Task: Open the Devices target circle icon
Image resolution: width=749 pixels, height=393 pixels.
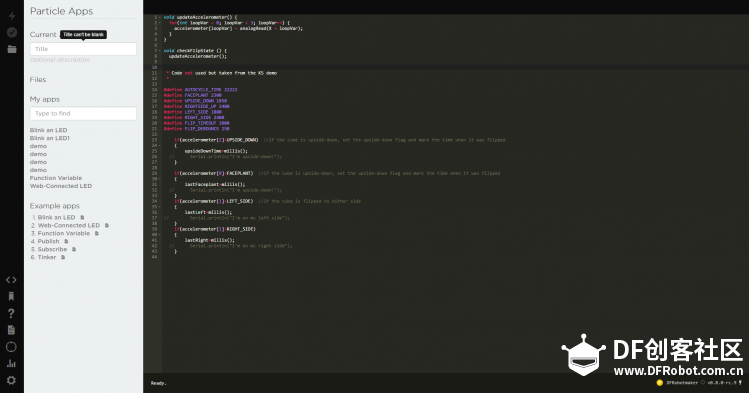Action: [x=11, y=347]
